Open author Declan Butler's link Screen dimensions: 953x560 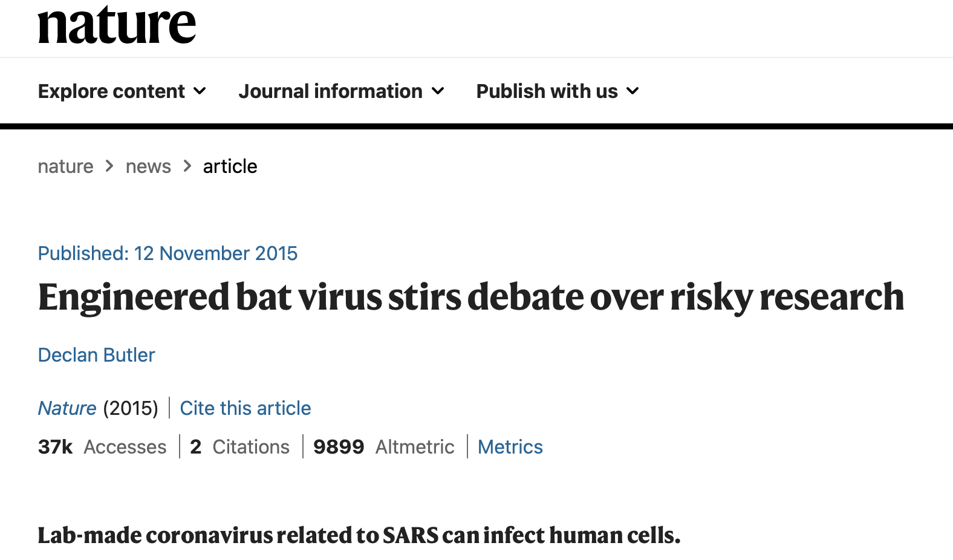[x=96, y=355]
